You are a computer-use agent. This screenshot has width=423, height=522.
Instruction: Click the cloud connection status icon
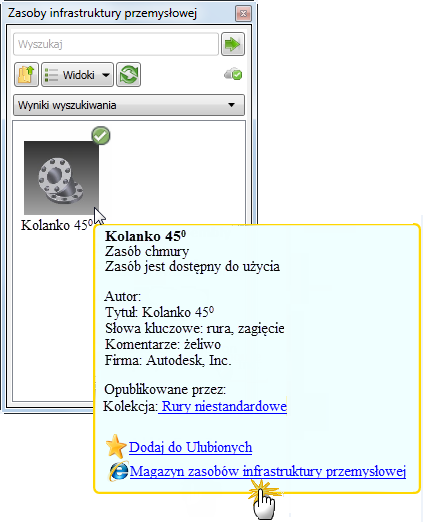(233, 74)
